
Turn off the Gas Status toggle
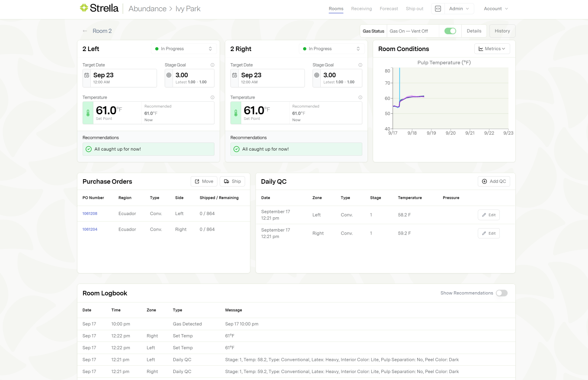450,31
